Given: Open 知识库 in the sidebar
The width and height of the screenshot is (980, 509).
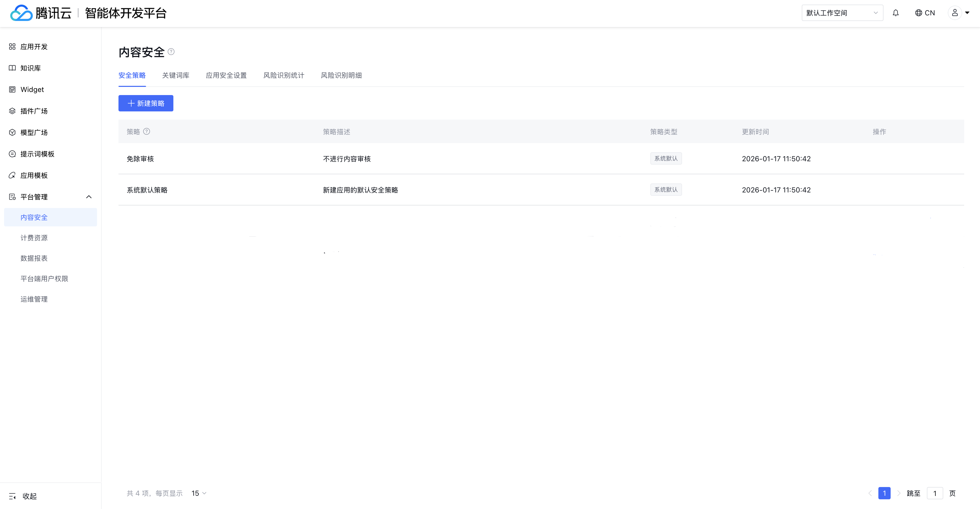Looking at the screenshot, I should coord(30,68).
